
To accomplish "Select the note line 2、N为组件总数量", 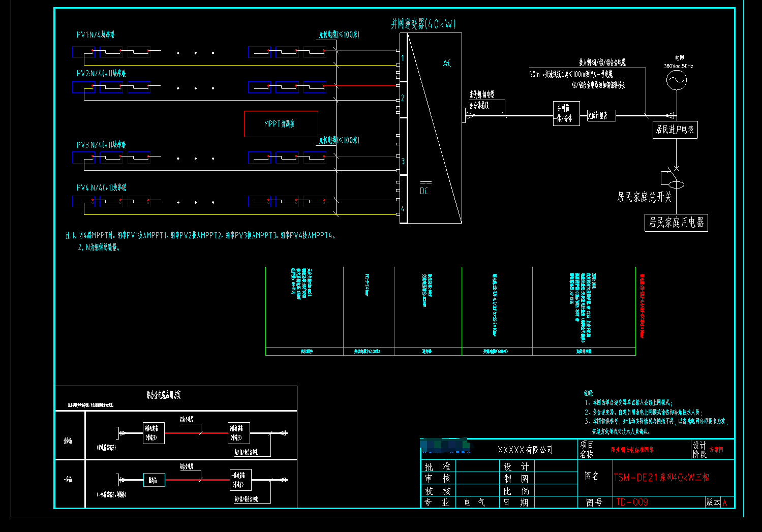I will [x=99, y=247].
